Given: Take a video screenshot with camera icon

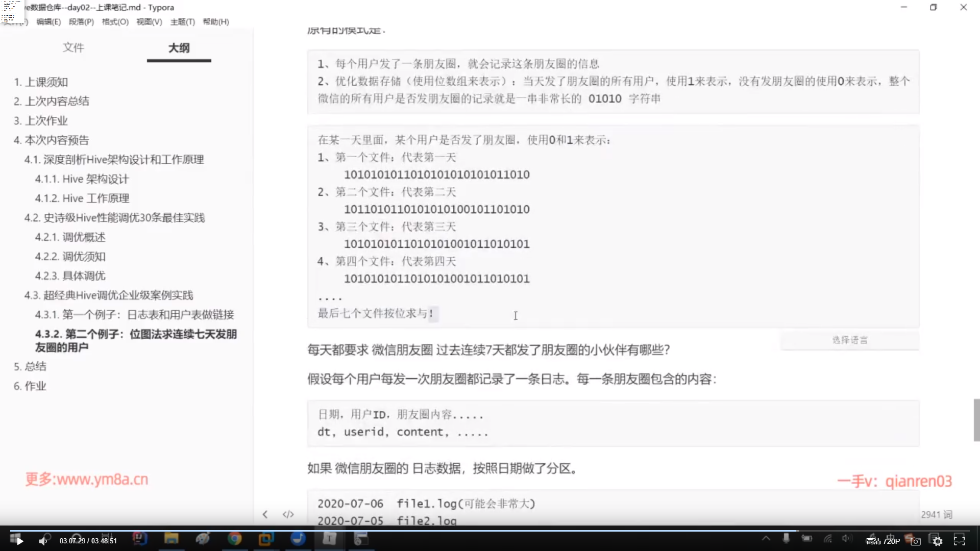Looking at the screenshot, I should click(x=916, y=541).
